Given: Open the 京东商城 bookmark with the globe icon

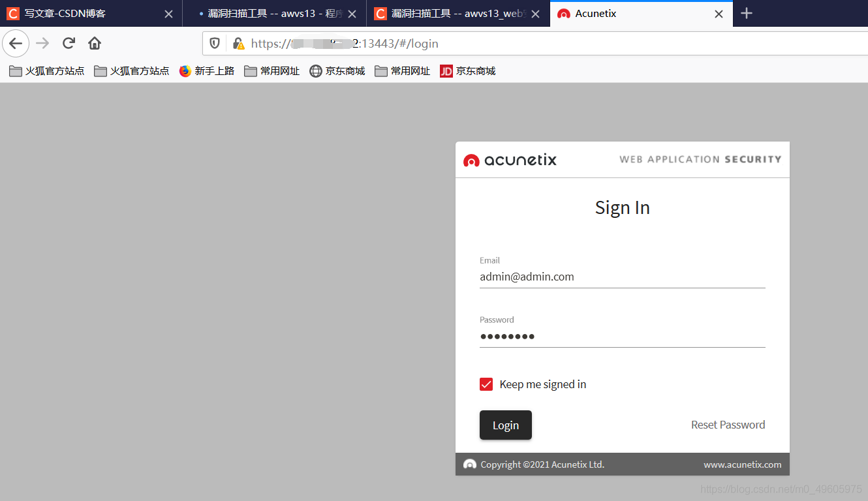Looking at the screenshot, I should pyautogui.click(x=337, y=71).
